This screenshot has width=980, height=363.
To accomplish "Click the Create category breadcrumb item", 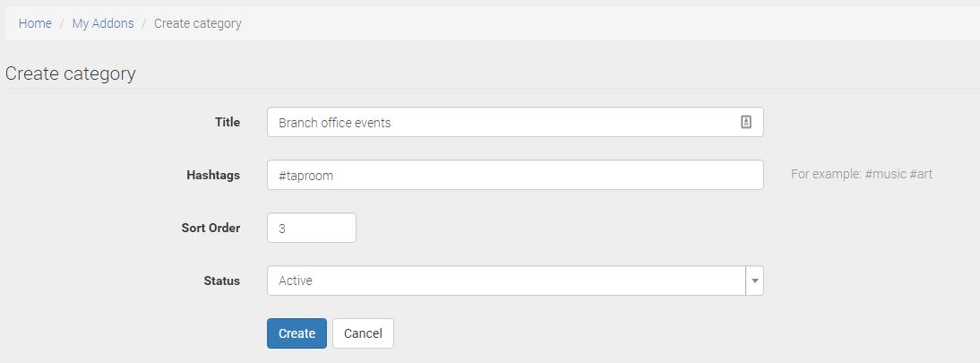I will (198, 23).
